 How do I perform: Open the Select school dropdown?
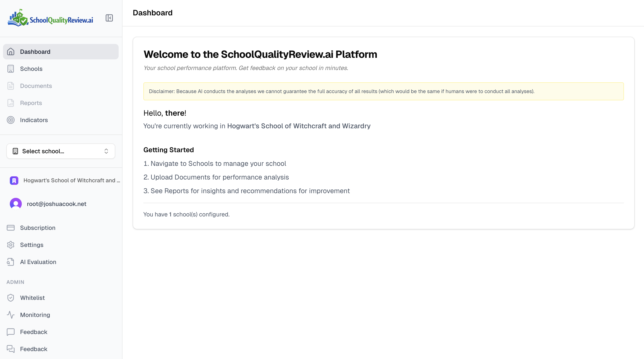click(x=61, y=151)
